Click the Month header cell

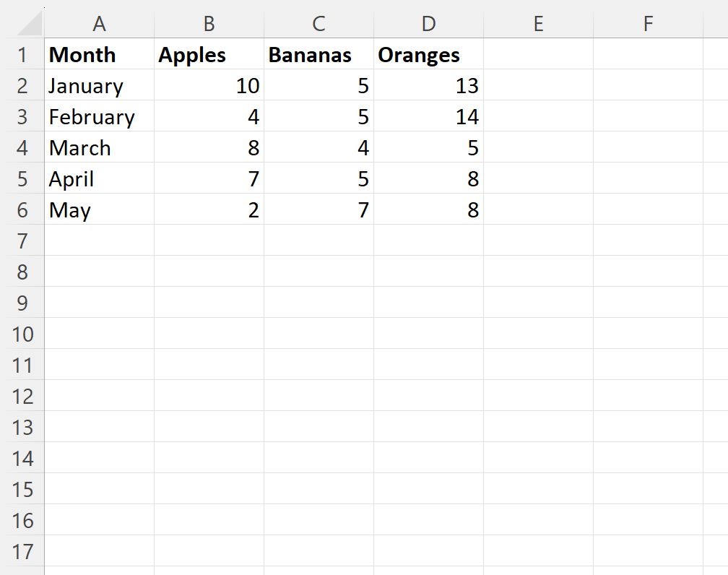point(99,54)
